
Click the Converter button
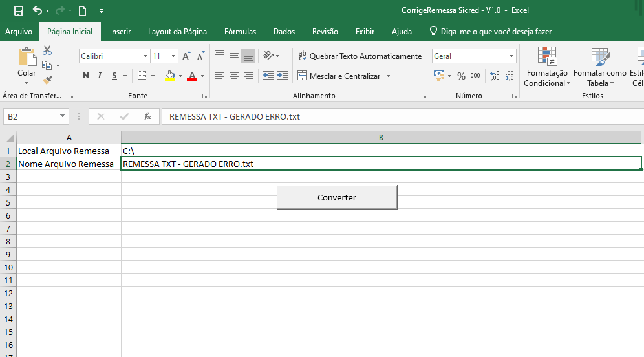click(x=337, y=197)
